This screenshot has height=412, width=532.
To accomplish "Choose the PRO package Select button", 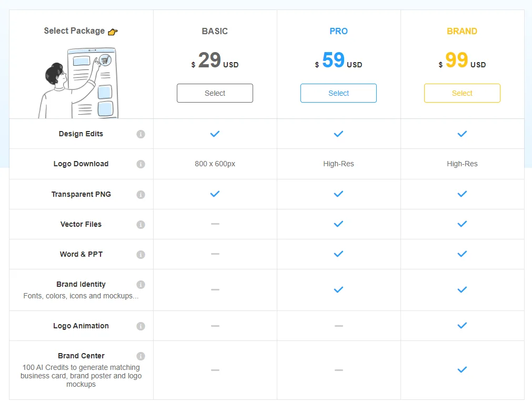I will click(338, 93).
